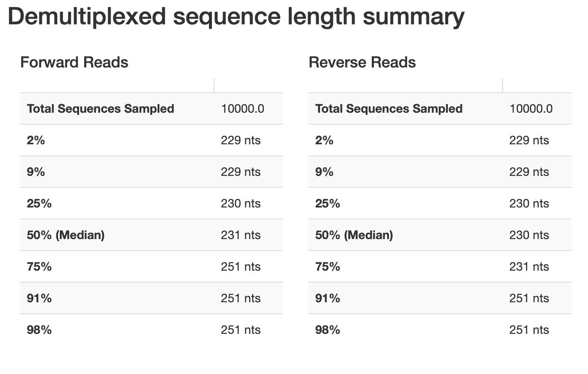Image resolution: width=588 pixels, height=374 pixels.
Task: Click the 91% row label in Reverse Reads
Action: 328,298
